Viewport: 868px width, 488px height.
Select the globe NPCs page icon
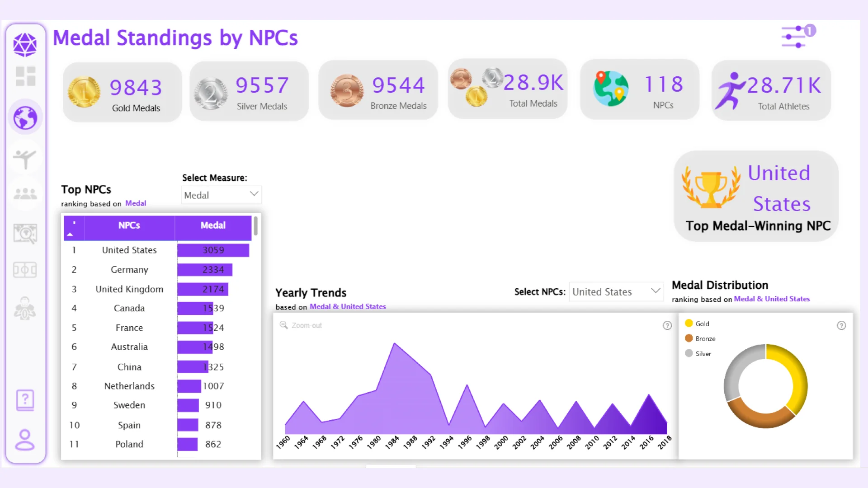(25, 118)
